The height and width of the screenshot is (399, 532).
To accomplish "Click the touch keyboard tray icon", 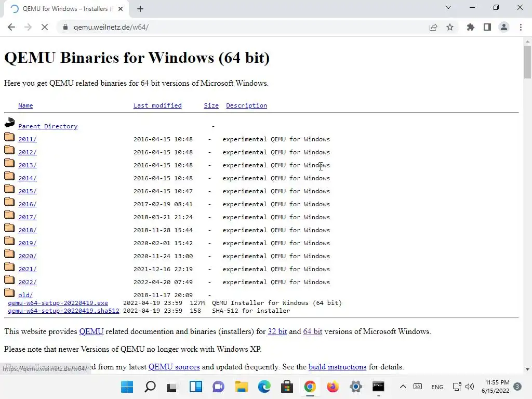I will click(x=418, y=387).
